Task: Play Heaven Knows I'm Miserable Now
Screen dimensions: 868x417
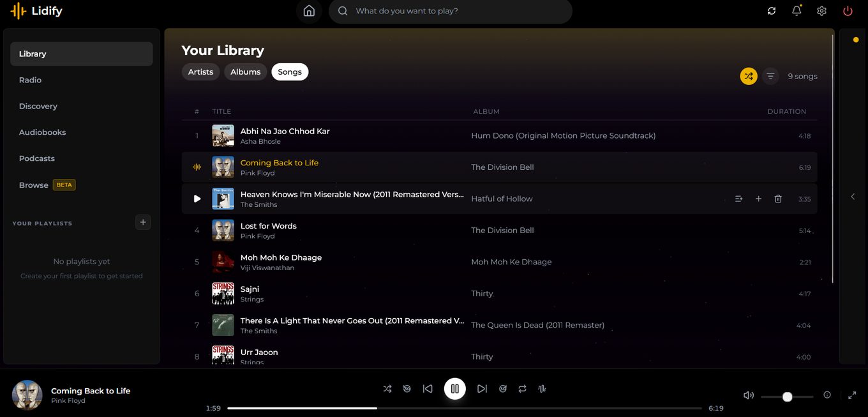Action: click(197, 199)
